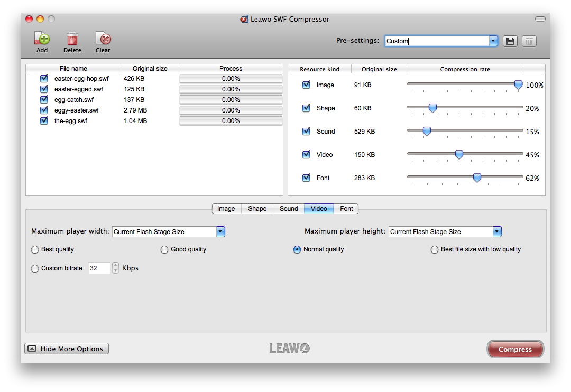
Task: Uncheck easter-egg-hop.swf file
Action: click(44, 78)
